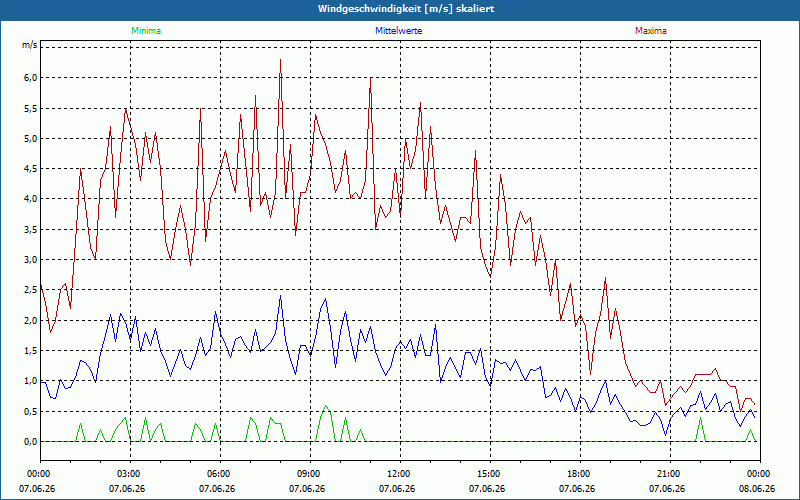Click the red Maxima spike at 11:00
Screen dimensions: 800x500
pos(370,79)
